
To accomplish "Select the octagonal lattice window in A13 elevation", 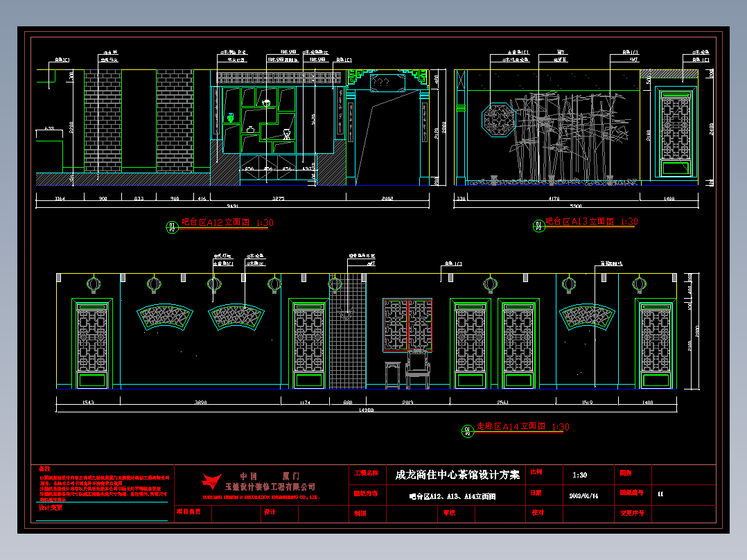I will (x=498, y=120).
